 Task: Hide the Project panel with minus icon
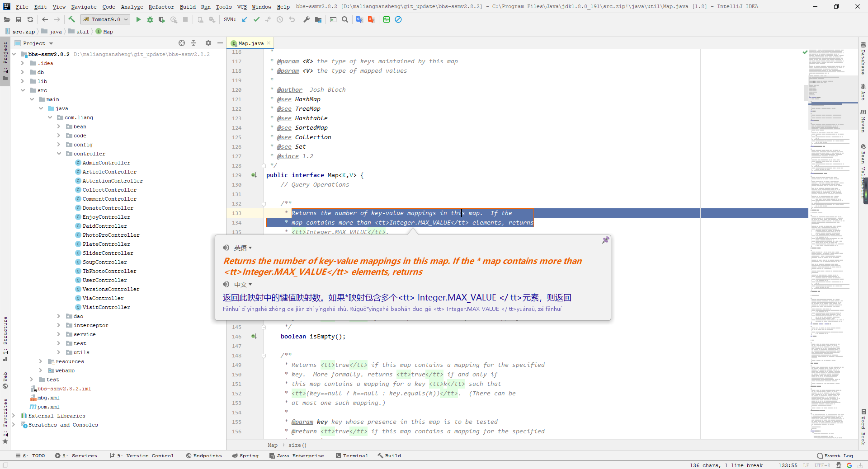tap(220, 43)
